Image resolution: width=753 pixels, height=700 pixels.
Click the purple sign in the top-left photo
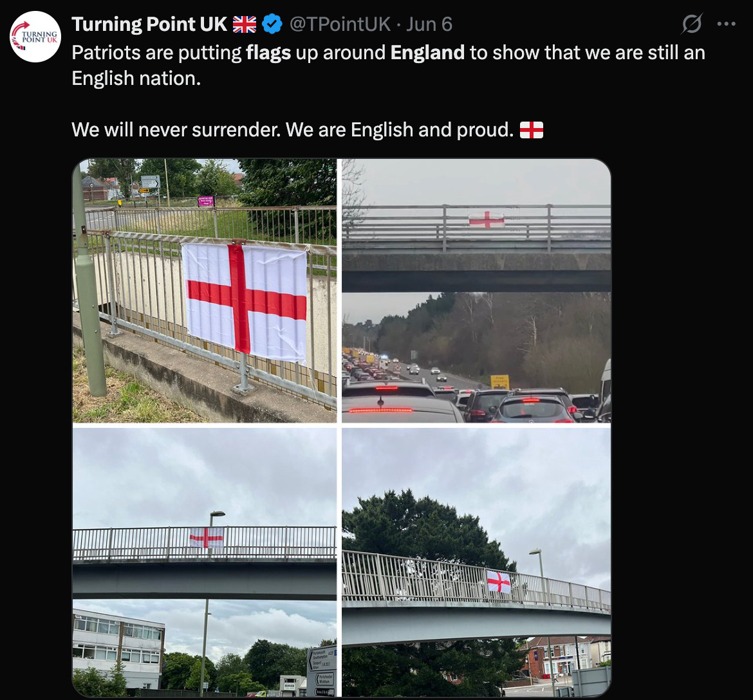206,201
